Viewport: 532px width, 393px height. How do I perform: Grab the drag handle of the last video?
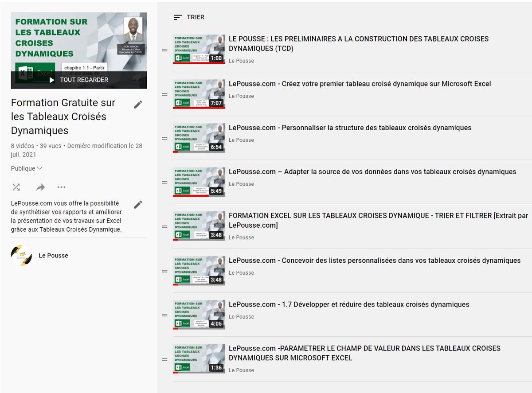click(164, 358)
